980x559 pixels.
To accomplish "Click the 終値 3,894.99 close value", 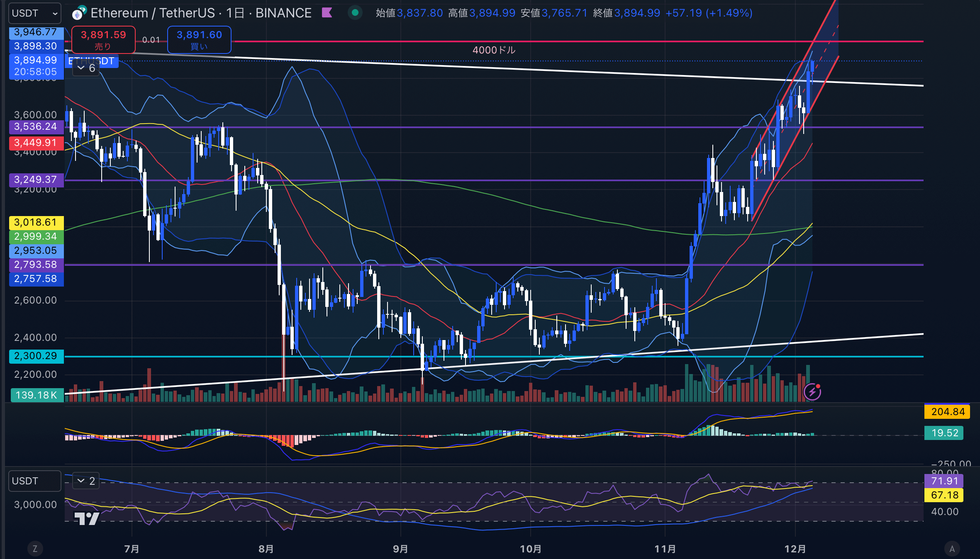I will [627, 13].
